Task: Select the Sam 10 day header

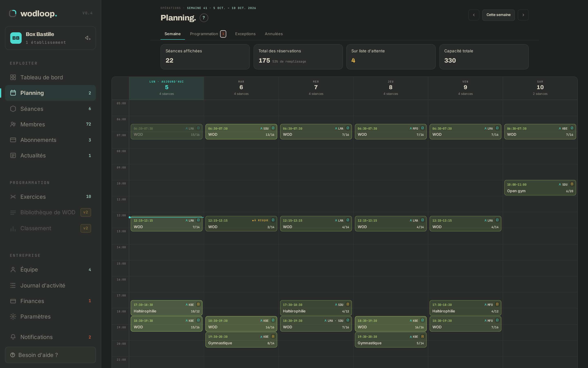Action: coord(540,88)
